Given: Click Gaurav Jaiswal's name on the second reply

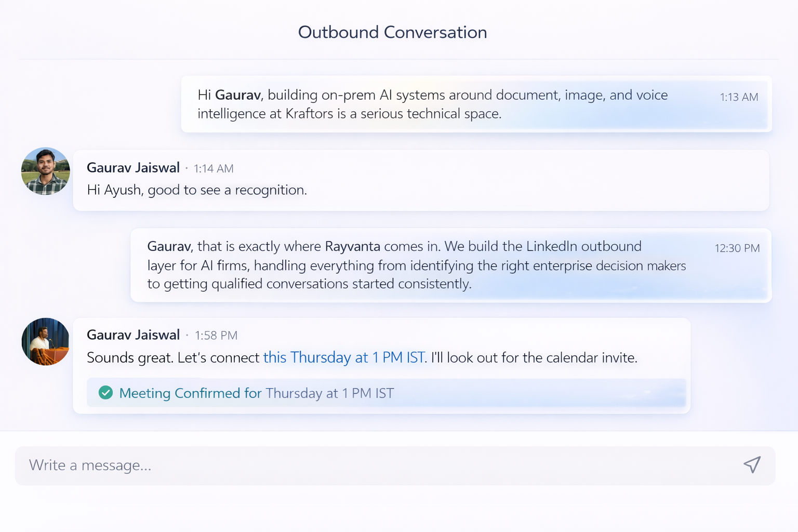Looking at the screenshot, I should pyautogui.click(x=133, y=335).
